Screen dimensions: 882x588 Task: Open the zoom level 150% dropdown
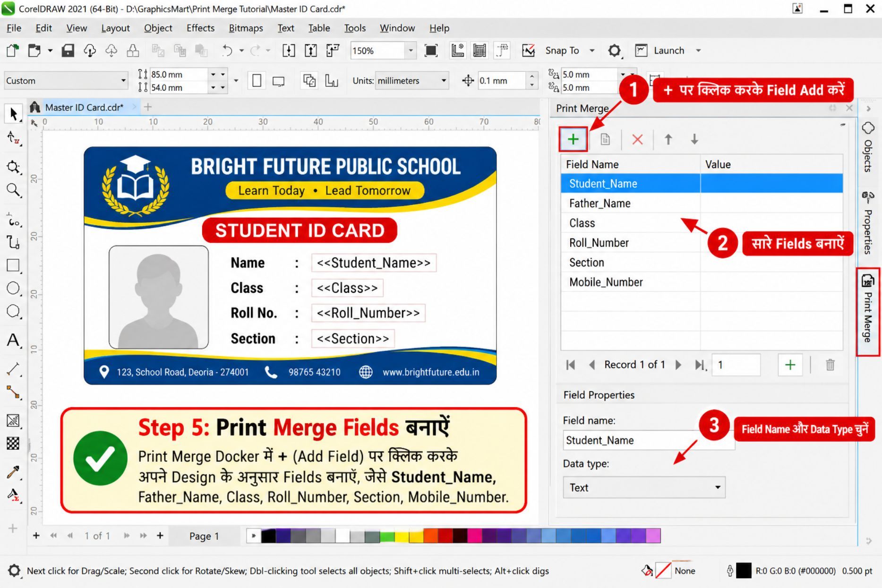pyautogui.click(x=411, y=51)
